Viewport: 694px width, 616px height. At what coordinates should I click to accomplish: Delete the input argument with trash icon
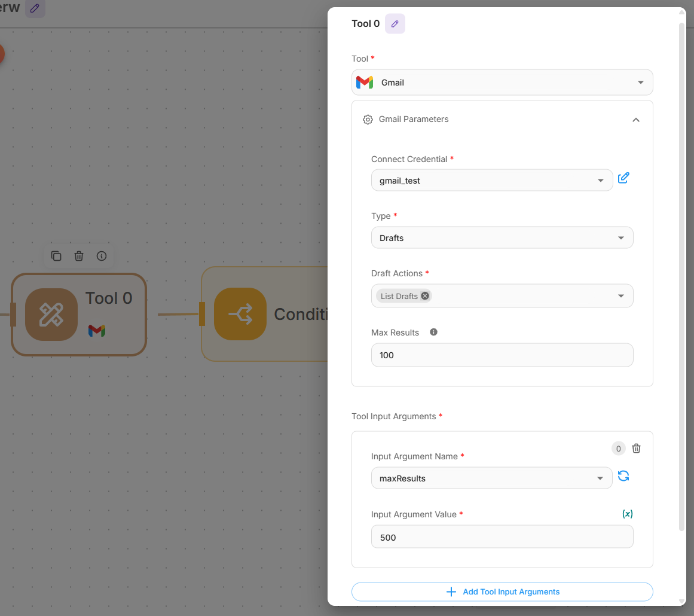637,449
